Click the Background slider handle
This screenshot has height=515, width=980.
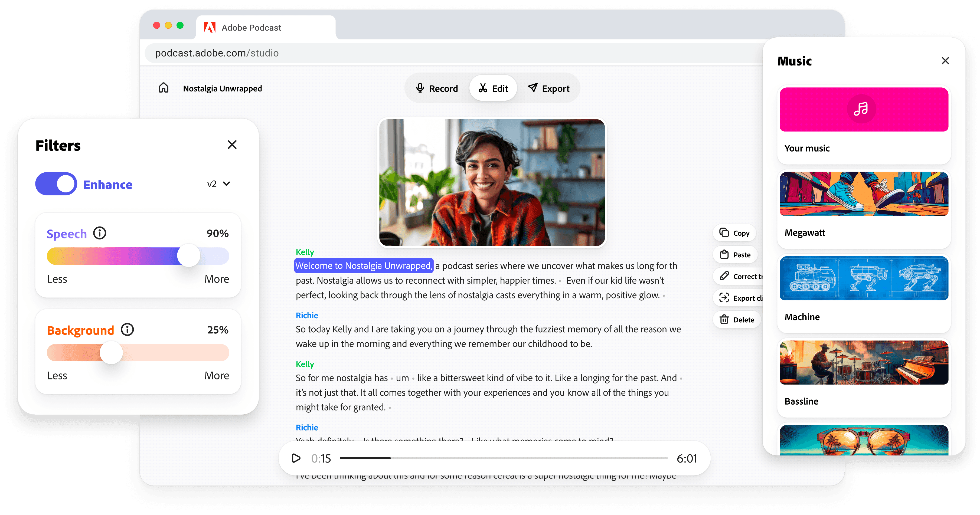[x=111, y=353]
